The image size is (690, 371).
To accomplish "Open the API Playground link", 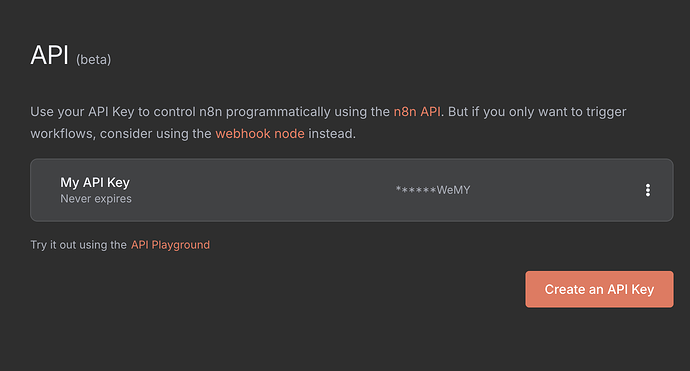I will (170, 245).
